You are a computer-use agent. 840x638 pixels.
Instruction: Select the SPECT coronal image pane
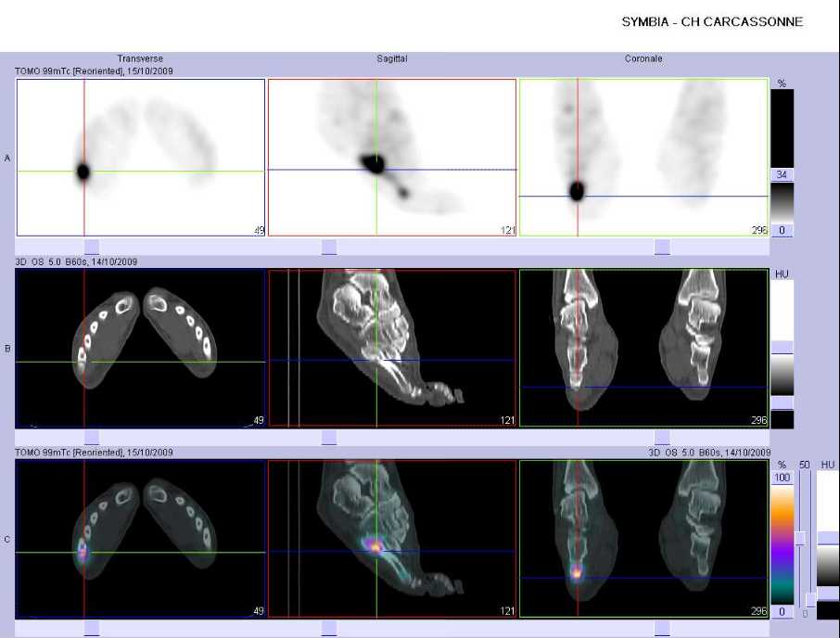coord(644,158)
